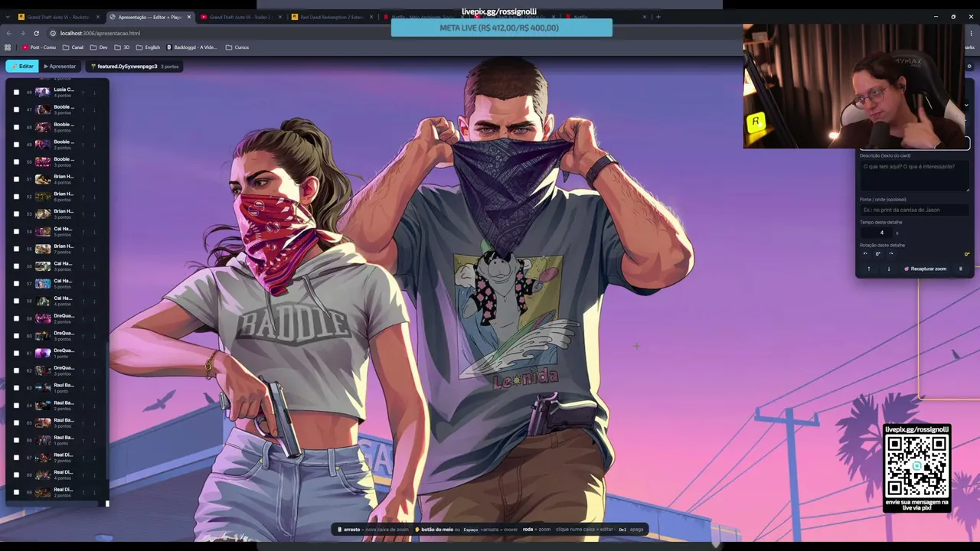Select the thumbnail on row 57
The width and height of the screenshot is (980, 551).
click(43, 283)
